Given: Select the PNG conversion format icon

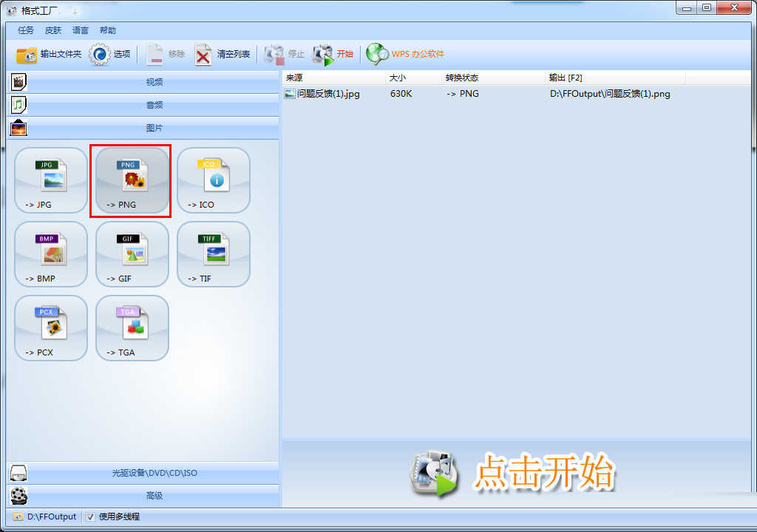Looking at the screenshot, I should [x=131, y=180].
